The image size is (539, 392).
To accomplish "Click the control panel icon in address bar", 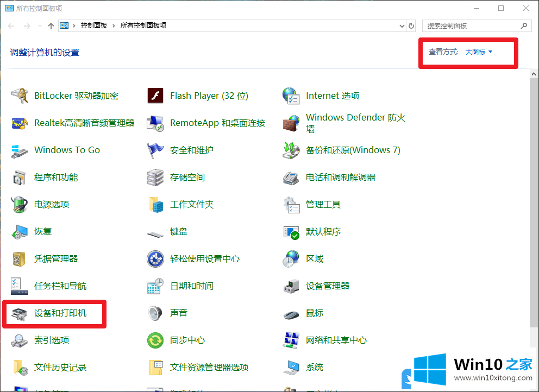I will [64, 26].
